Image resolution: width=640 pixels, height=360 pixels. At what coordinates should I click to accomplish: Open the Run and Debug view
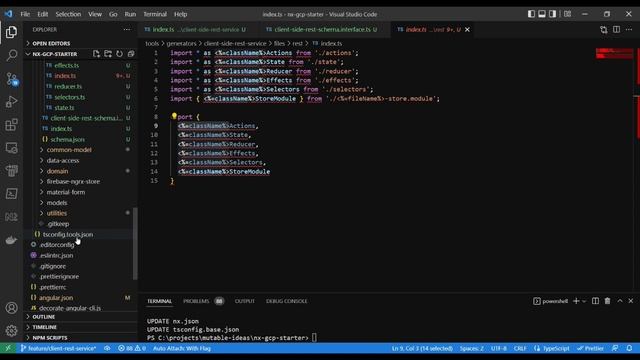11,101
